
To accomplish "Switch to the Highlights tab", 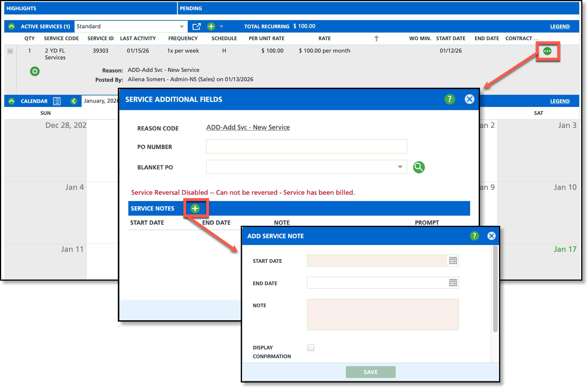I will click(21, 8).
